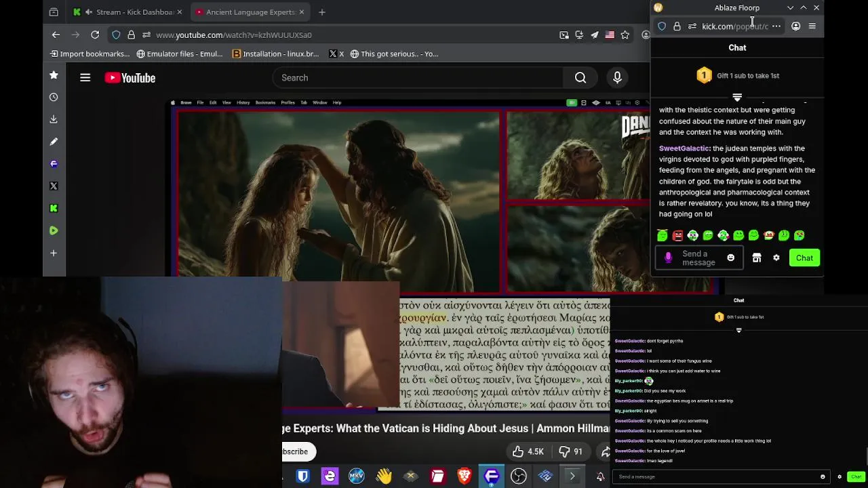Open OBS Studio from the taskbar
This screenshot has width=868, height=488.
[519, 476]
